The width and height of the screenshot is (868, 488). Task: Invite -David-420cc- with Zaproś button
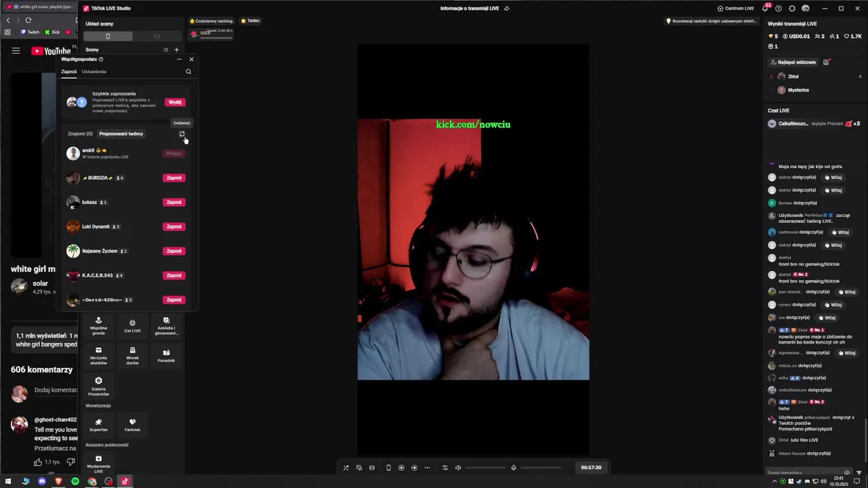[174, 300]
